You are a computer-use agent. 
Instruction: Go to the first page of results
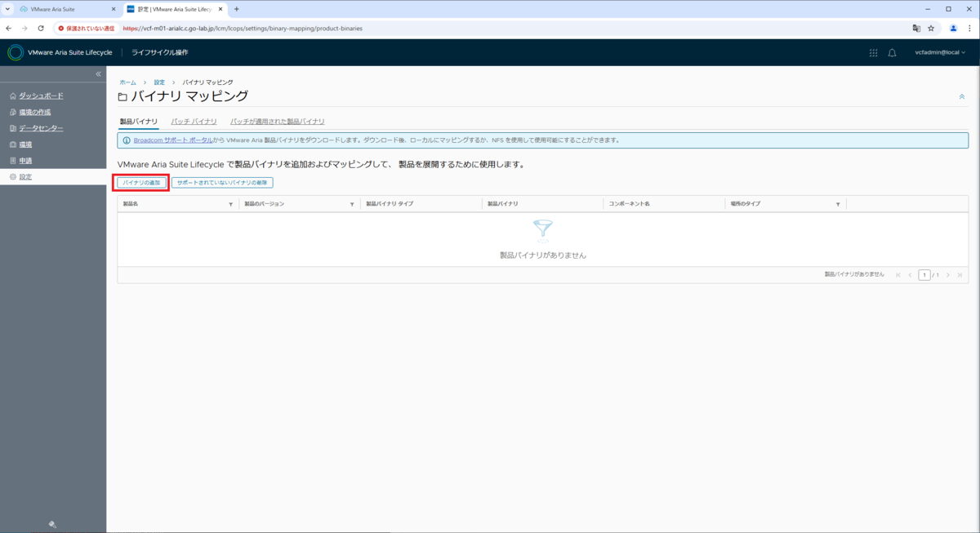pyautogui.click(x=898, y=275)
